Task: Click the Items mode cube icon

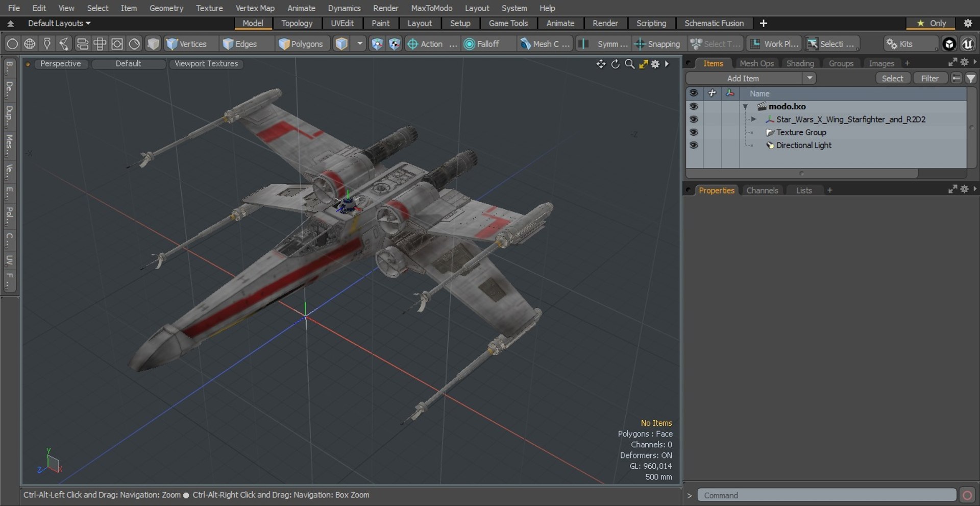Action: tap(341, 44)
